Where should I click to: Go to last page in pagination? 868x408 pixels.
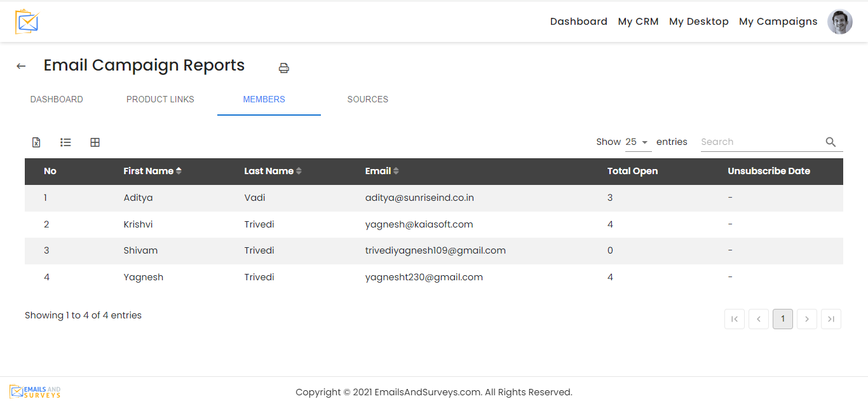831,319
